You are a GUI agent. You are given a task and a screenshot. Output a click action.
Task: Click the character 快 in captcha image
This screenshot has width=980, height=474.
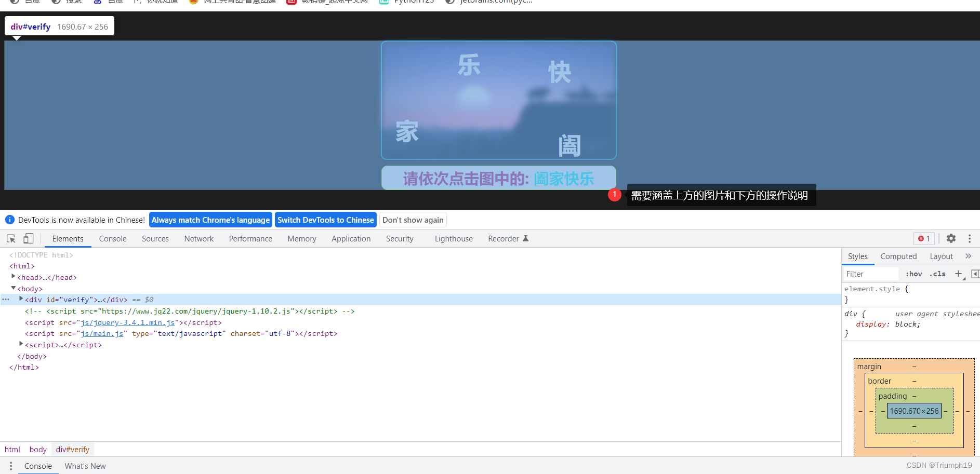(x=560, y=72)
